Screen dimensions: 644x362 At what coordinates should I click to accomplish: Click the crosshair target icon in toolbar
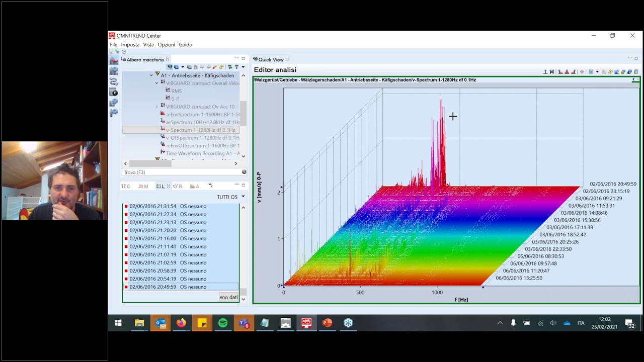pos(582,71)
